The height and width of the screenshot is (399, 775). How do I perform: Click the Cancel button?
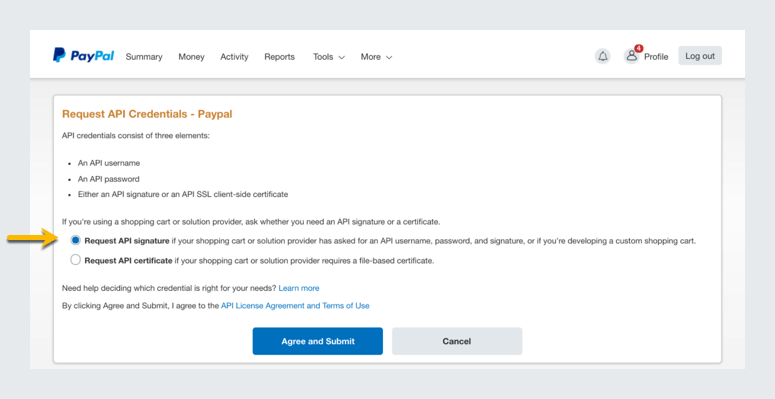[457, 341]
